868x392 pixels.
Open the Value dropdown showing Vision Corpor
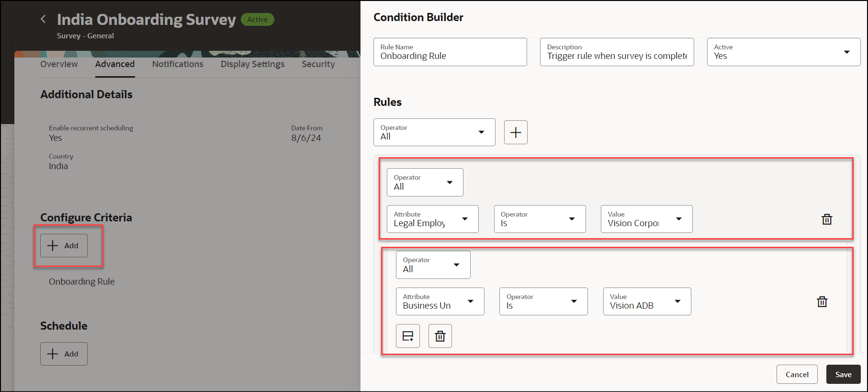[647, 219]
